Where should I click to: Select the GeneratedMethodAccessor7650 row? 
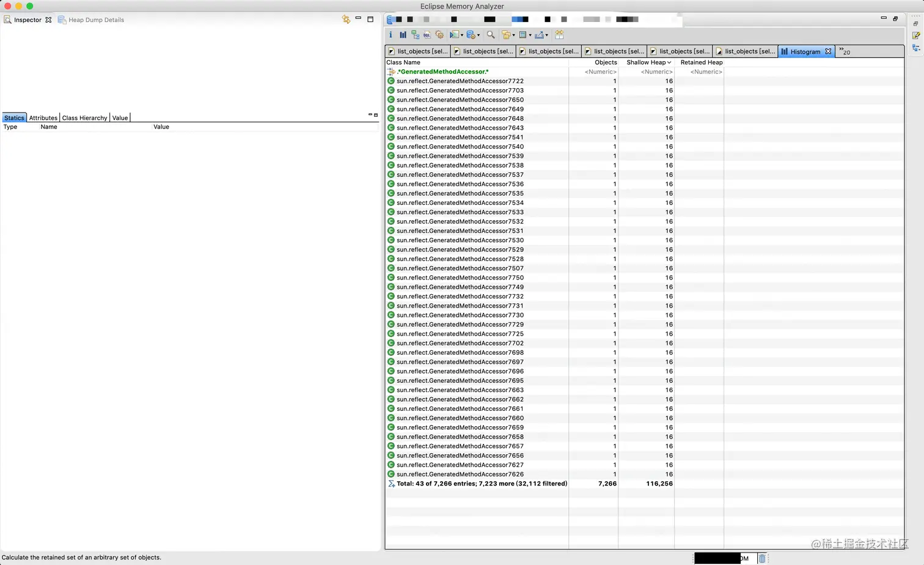click(x=645, y=100)
